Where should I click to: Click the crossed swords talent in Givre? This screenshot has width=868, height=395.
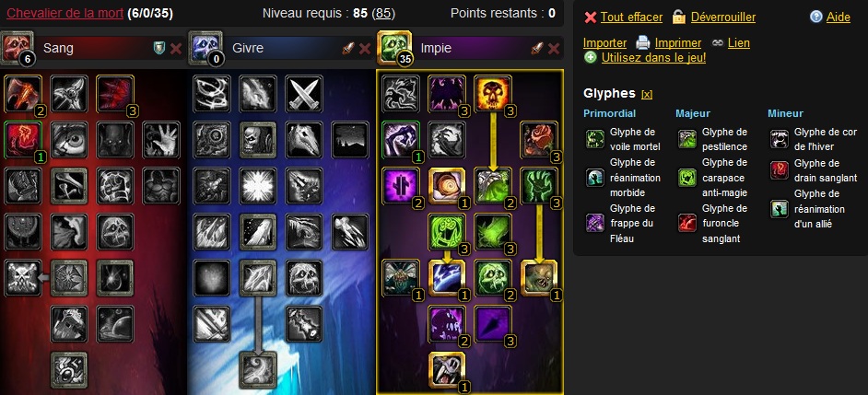point(304,94)
